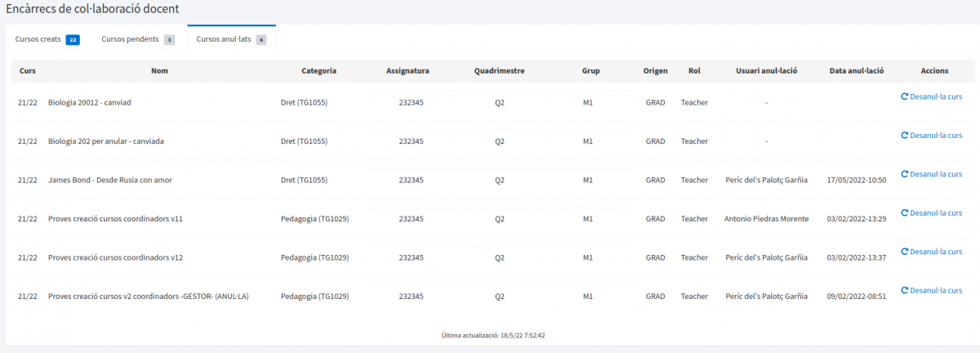Click the Usuari anul·lació column header
The height and width of the screenshot is (353, 980).
coord(765,71)
